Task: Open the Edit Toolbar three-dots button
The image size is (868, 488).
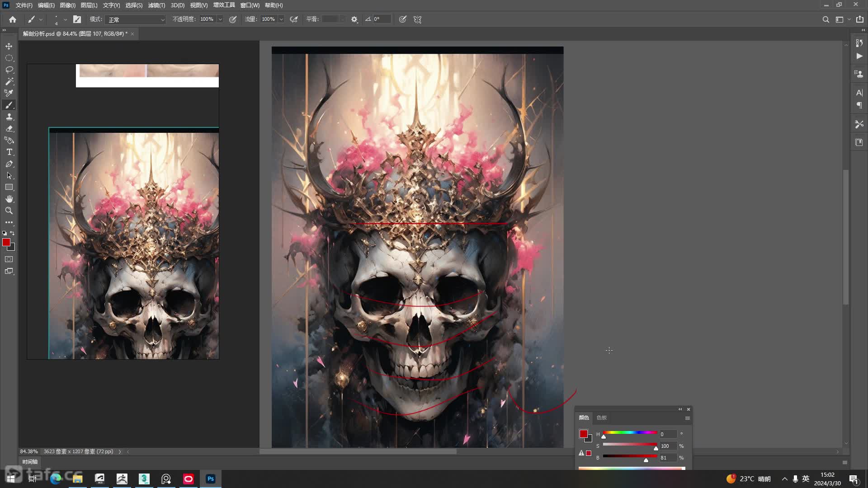Action: pyautogui.click(x=9, y=223)
